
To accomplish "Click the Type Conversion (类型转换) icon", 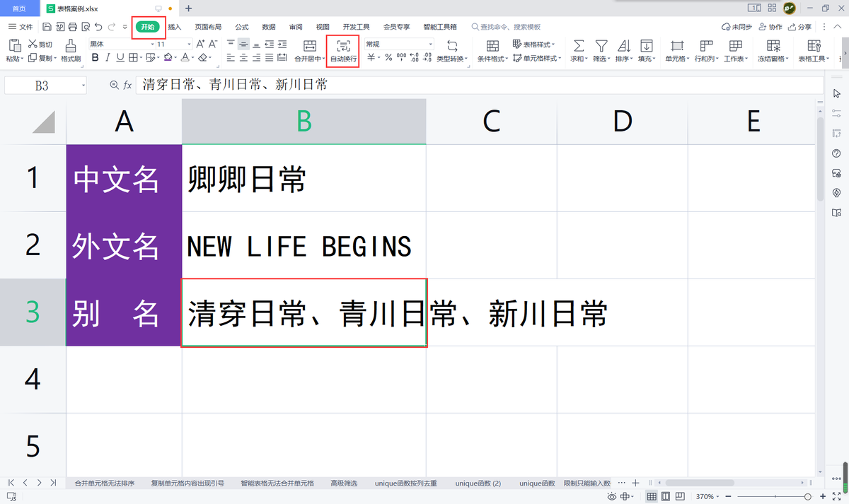I will click(x=452, y=45).
